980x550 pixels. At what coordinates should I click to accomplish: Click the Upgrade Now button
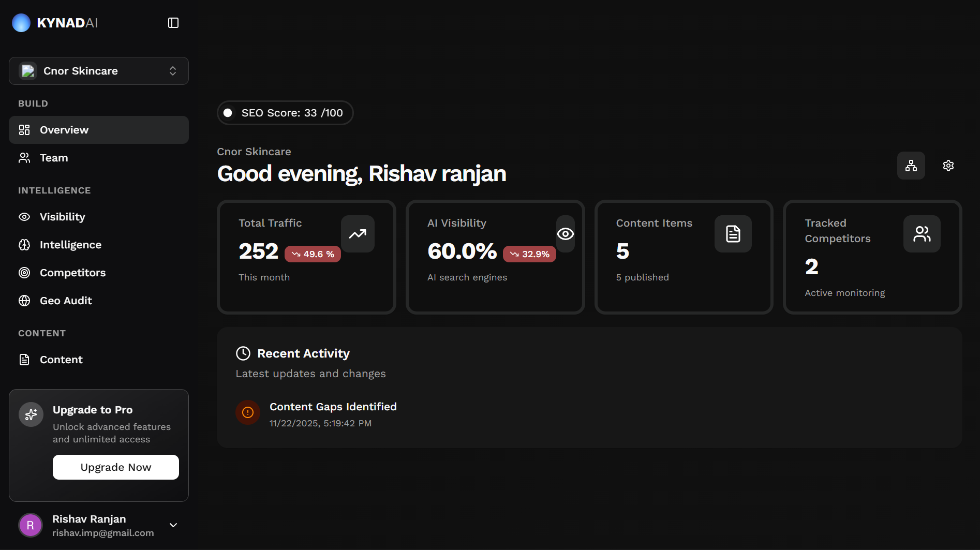pos(115,467)
